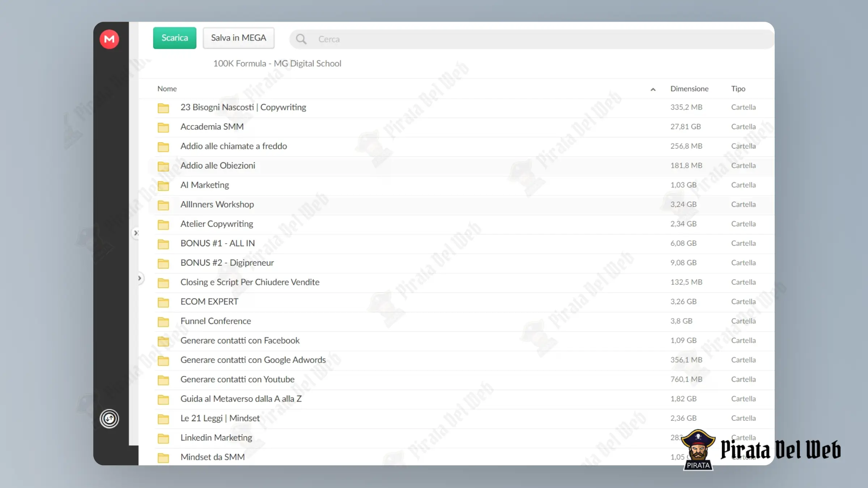This screenshot has height=488, width=868.
Task: Click Cartella type in the ECOM EXPERT row
Action: pyautogui.click(x=743, y=302)
